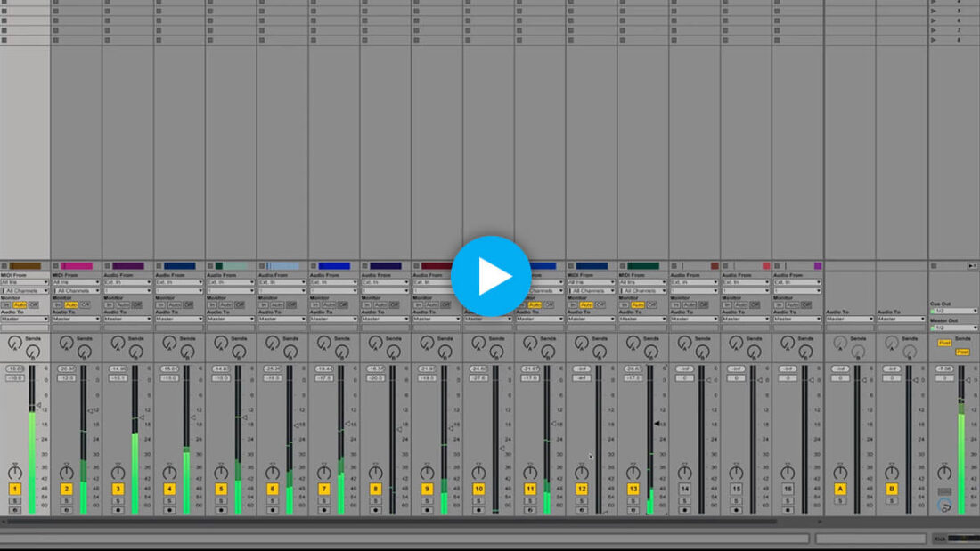The image size is (980, 551).
Task: Solo return track B
Action: tap(892, 501)
